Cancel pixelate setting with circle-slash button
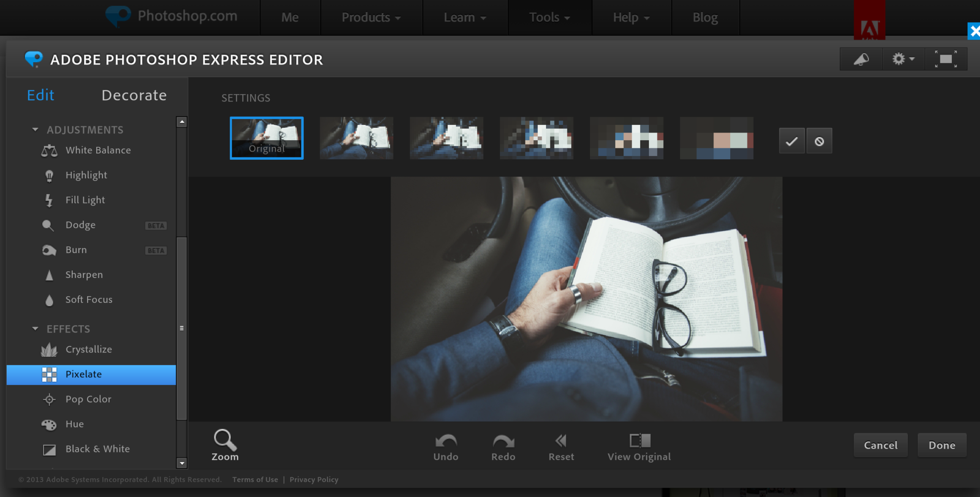This screenshot has height=497, width=980. coord(819,141)
